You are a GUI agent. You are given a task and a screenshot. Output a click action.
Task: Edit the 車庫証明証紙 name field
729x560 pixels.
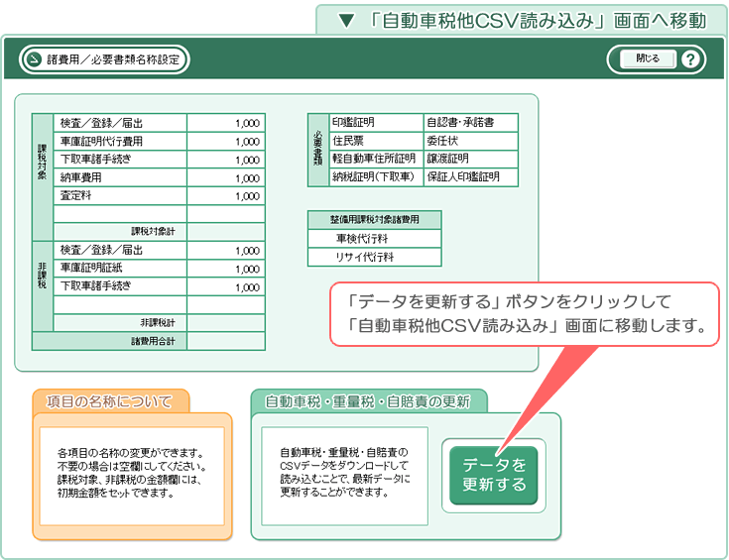pos(120,269)
